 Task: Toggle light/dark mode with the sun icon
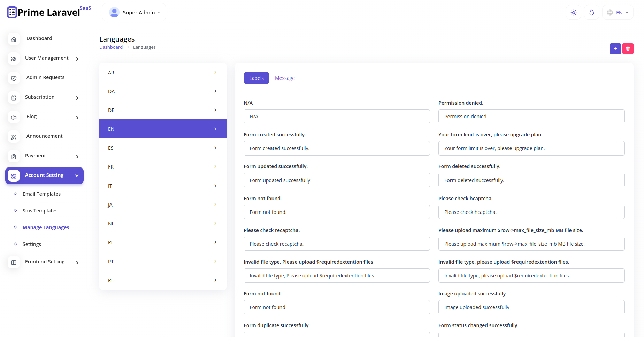coord(573,12)
